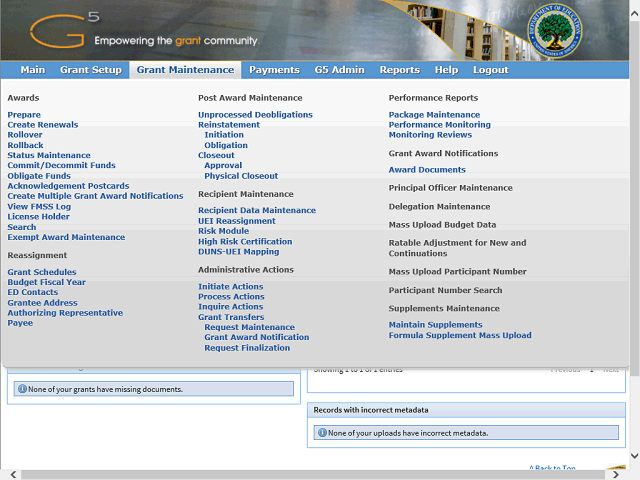Click Grant Award Notification under Grant Transfers

(x=257, y=337)
